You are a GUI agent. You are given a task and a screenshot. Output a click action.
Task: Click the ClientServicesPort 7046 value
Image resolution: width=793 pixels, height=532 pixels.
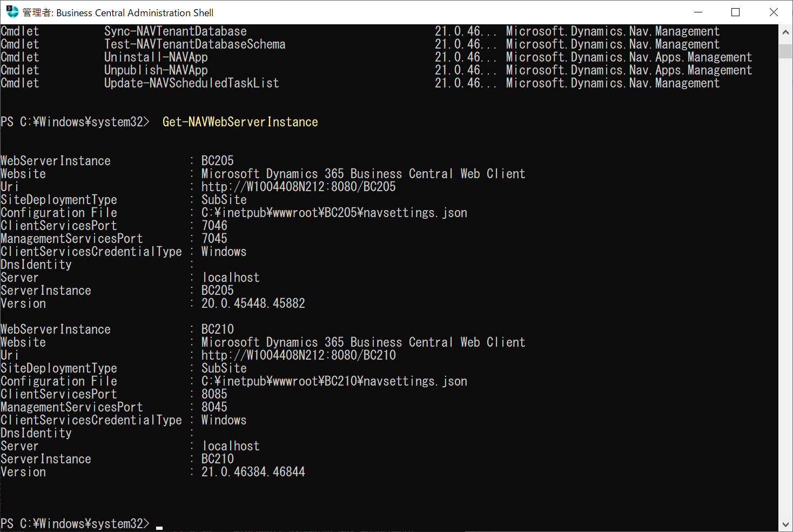[213, 225]
